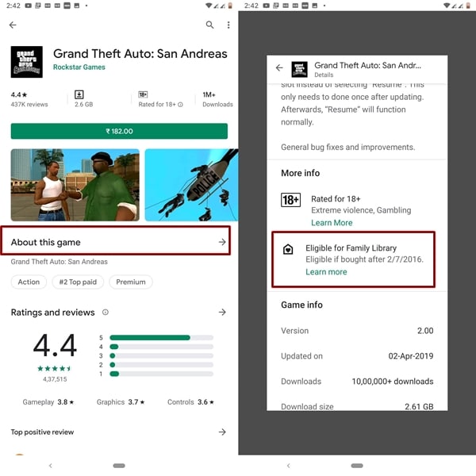476x476 pixels.
Task: Tap the 4.4 star 437K reviews stat
Action: tap(29, 99)
